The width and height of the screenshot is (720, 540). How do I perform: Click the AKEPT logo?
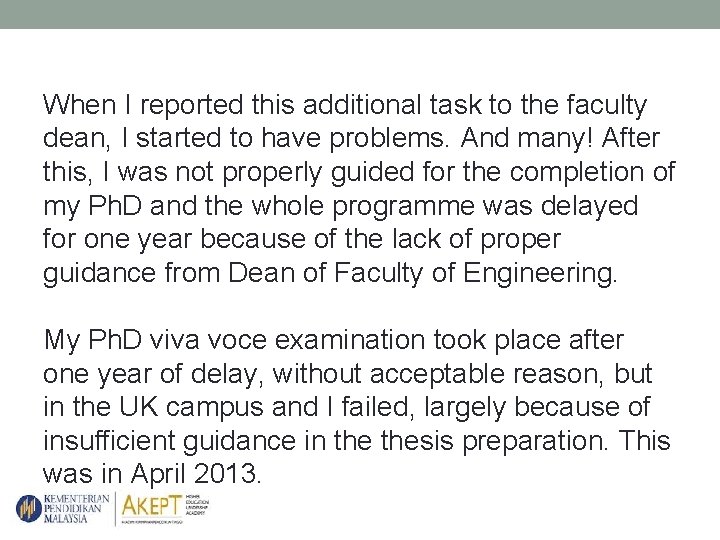tap(152, 504)
